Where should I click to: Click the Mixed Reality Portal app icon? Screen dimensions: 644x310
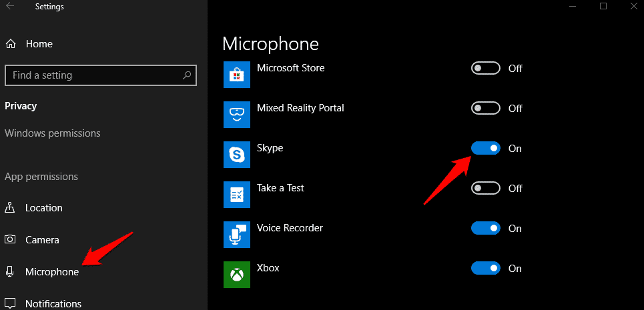(x=237, y=115)
